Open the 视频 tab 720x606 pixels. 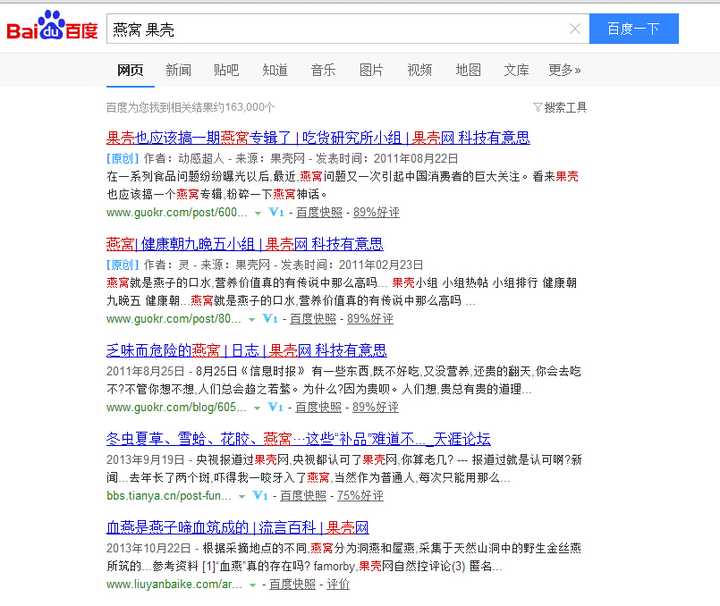[x=420, y=70]
